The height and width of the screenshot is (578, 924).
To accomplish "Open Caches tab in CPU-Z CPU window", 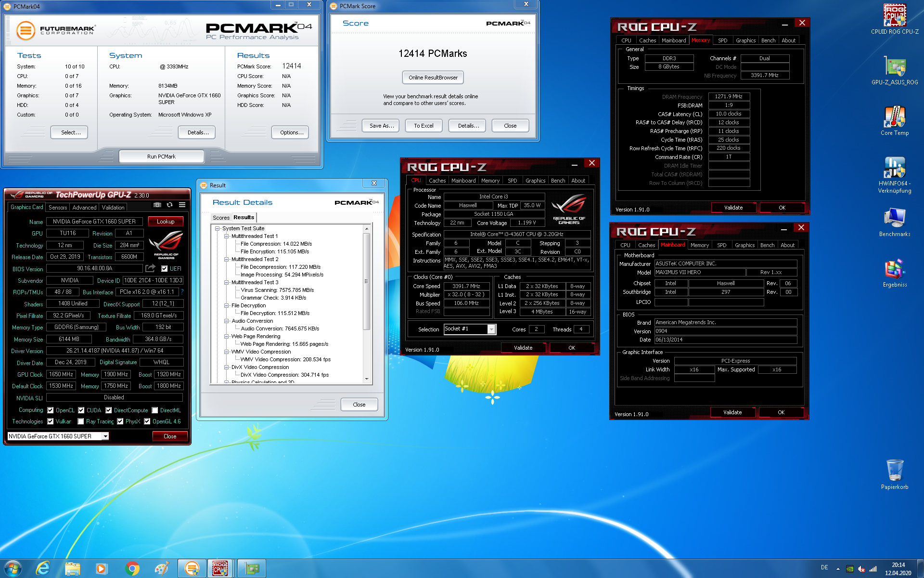I will (x=437, y=181).
